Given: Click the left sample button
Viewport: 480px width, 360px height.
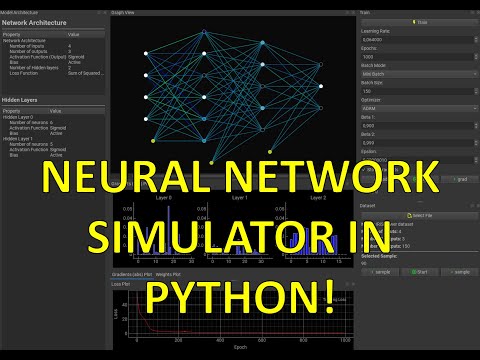Looking at the screenshot, I should [x=380, y=272].
